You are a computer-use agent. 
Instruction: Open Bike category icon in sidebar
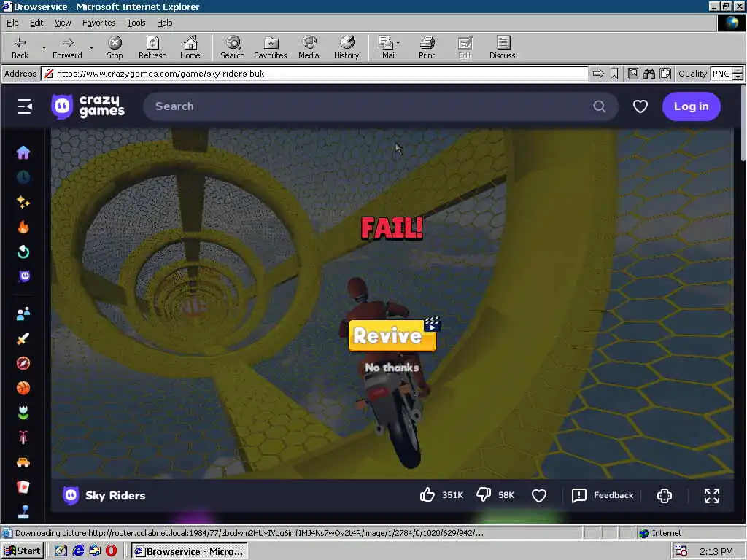coord(23,437)
